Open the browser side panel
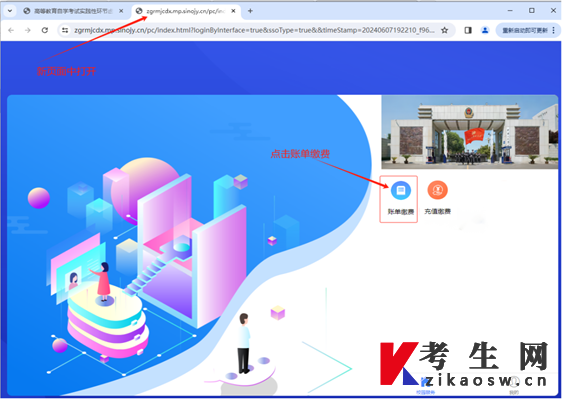This screenshot has width=562, height=399. 468,30
